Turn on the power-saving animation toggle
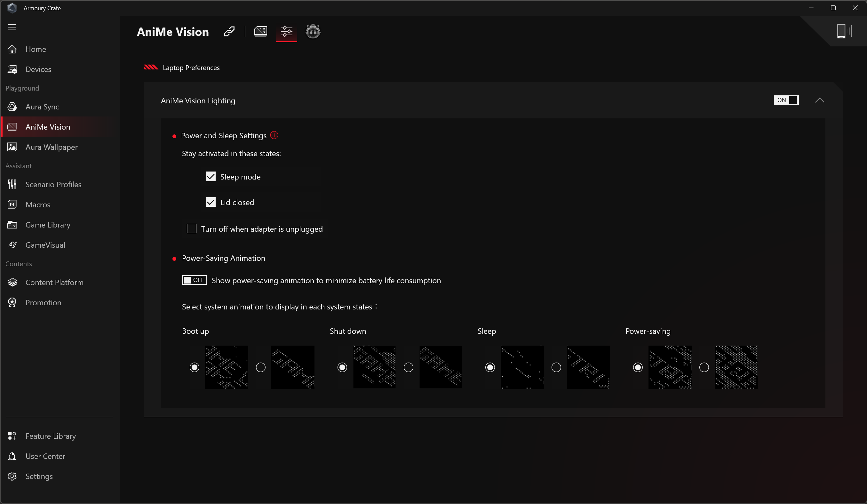 [x=194, y=280]
